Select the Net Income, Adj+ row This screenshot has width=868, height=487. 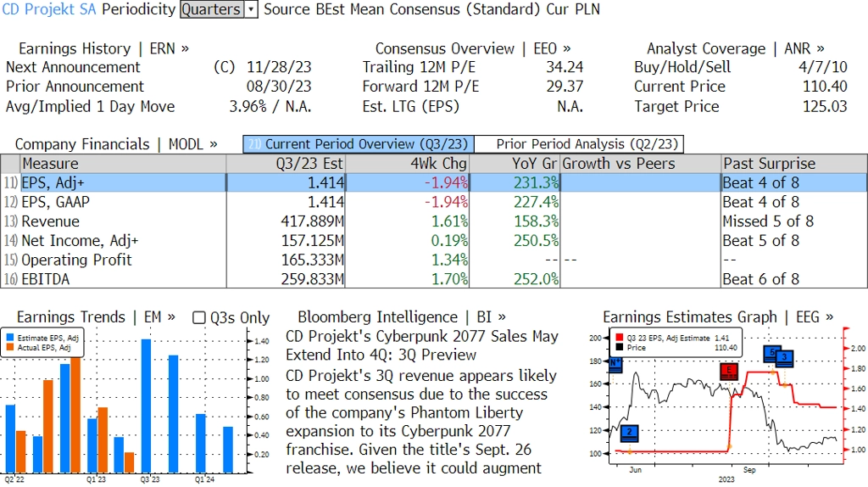coord(433,241)
